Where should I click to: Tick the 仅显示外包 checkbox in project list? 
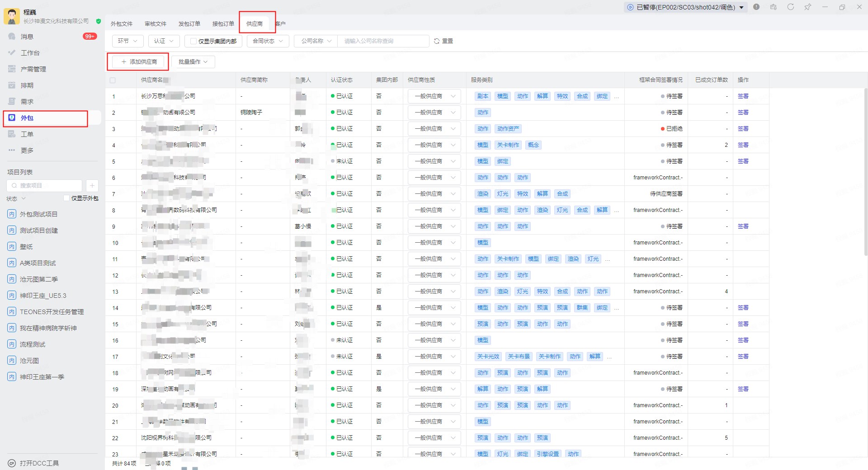coord(66,198)
